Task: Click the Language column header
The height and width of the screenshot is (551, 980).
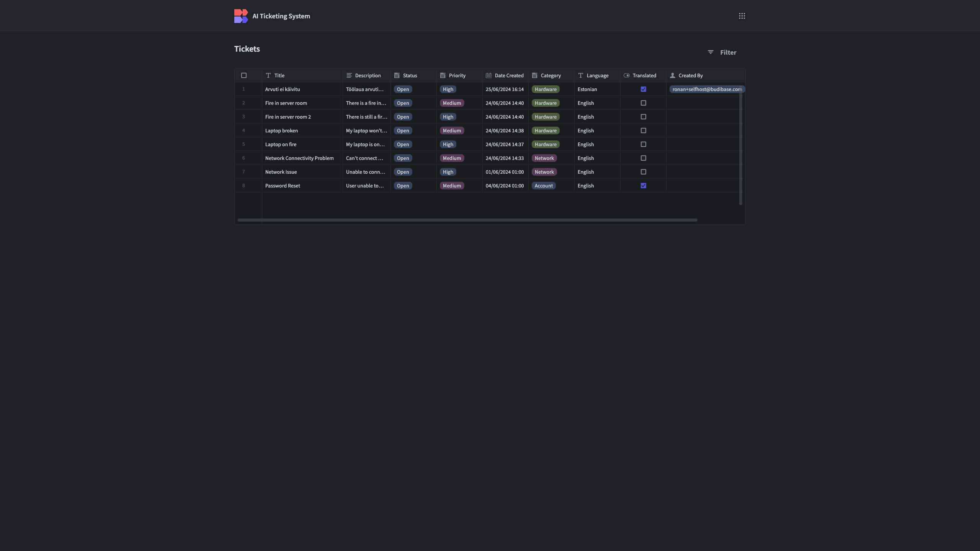Action: (597, 75)
